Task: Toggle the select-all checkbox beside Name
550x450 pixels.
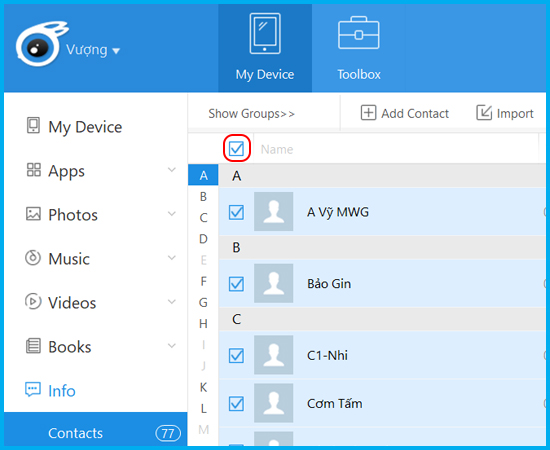Action: 236,149
